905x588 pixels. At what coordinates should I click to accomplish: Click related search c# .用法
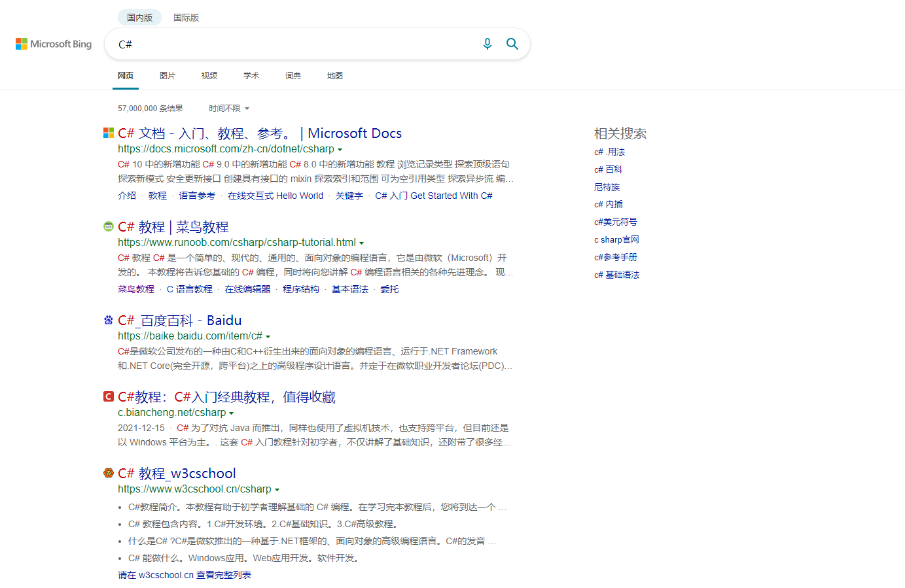pyautogui.click(x=609, y=152)
